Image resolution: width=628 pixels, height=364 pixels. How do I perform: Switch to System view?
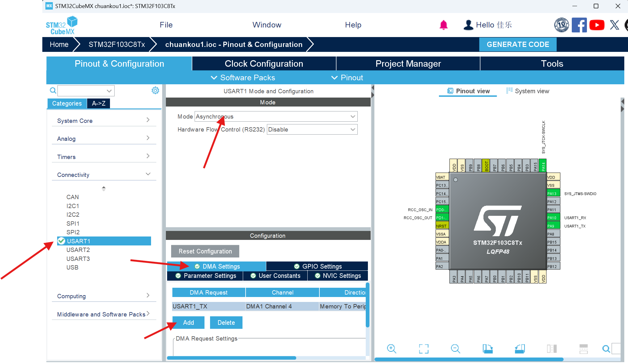[528, 91]
